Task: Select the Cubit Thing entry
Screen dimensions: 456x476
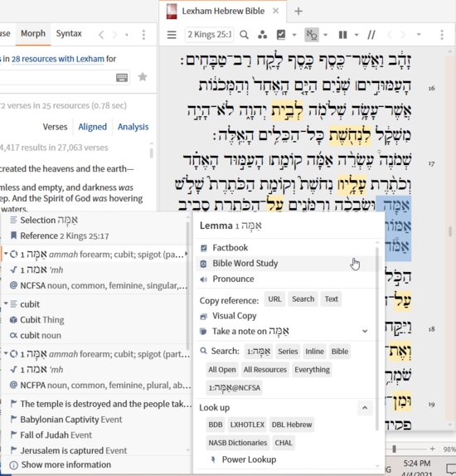Action: 95,320
